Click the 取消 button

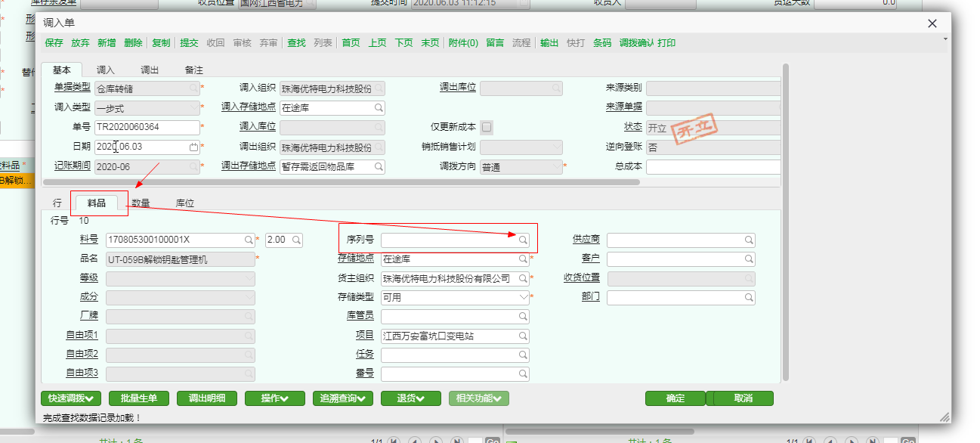point(744,398)
